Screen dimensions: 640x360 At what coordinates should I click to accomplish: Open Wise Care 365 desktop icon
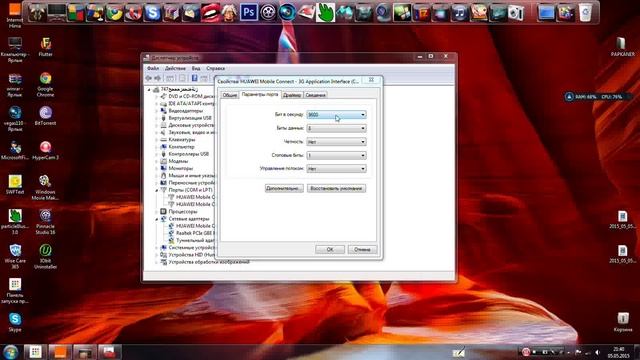pyautogui.click(x=15, y=256)
